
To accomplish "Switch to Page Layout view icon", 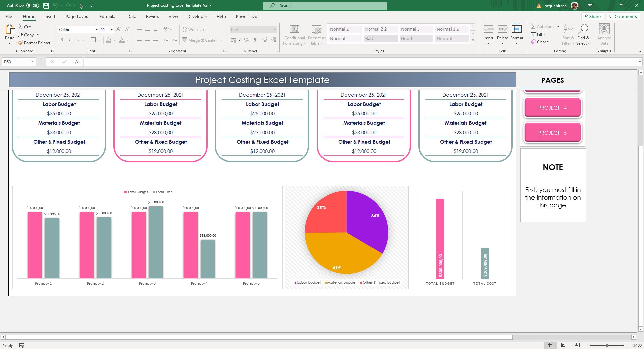I will click(564, 345).
